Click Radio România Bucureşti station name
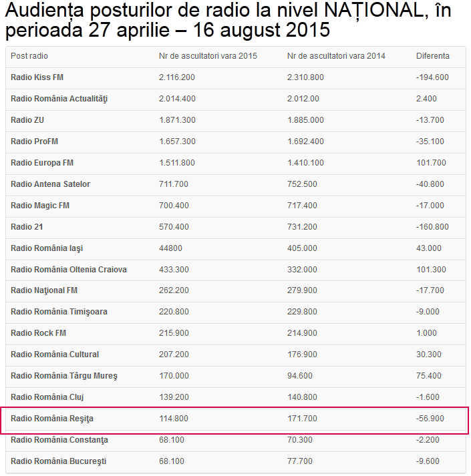This screenshot has width=471, height=476. pos(58,461)
